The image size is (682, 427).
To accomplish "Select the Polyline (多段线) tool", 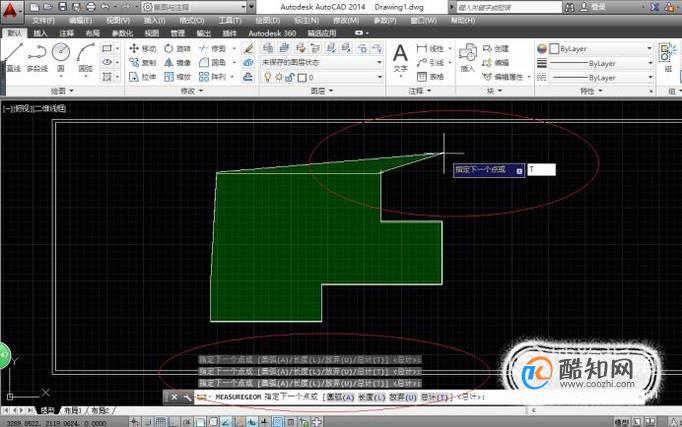I will 37,57.
